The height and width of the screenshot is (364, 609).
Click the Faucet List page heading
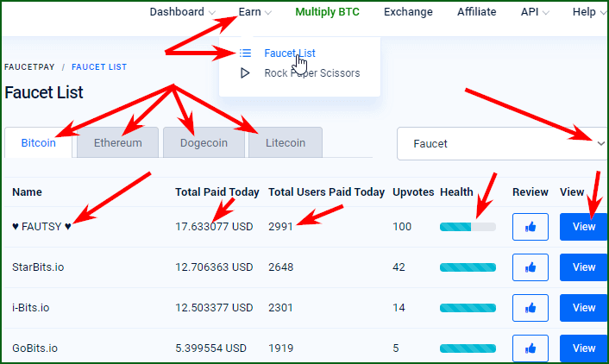(44, 92)
